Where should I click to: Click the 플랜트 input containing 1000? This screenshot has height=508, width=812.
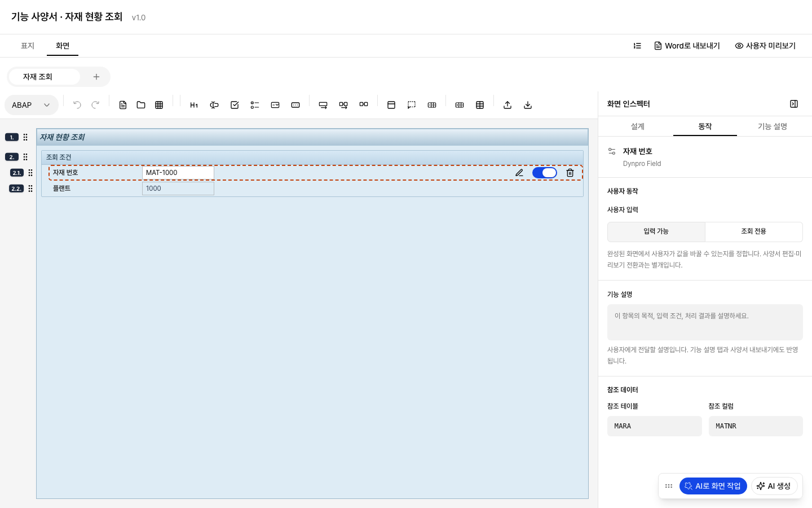[x=178, y=189]
